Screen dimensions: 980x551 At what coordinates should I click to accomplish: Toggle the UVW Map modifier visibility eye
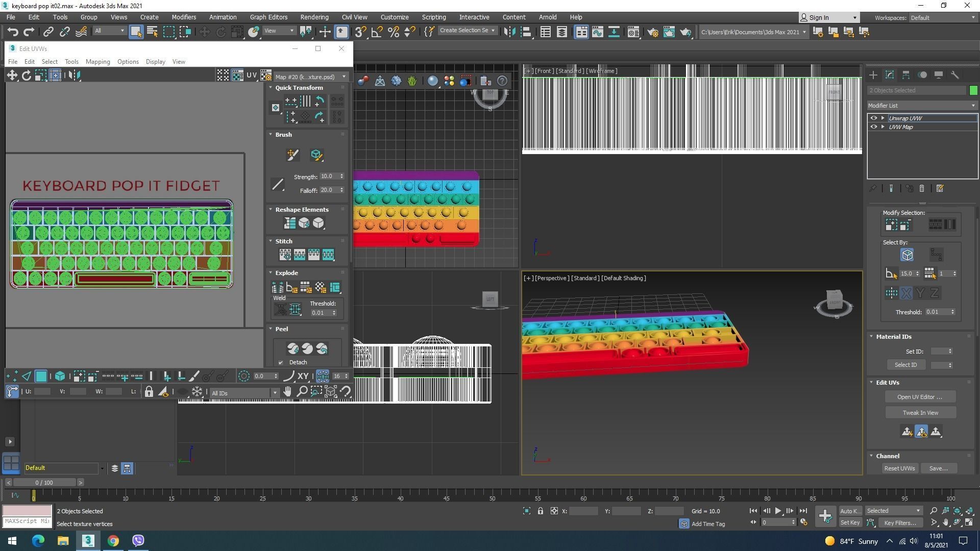point(873,127)
